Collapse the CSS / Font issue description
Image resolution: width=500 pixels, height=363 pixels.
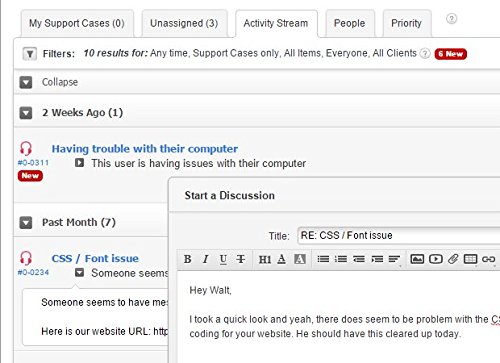click(x=79, y=273)
